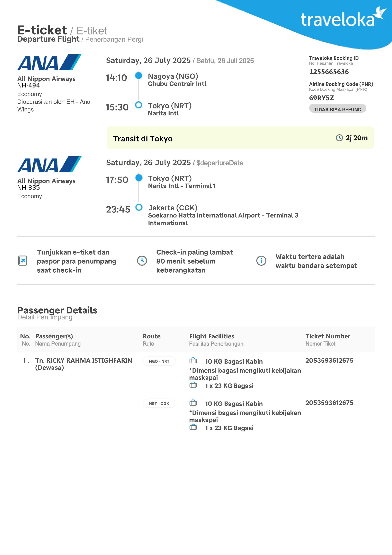The height and width of the screenshot is (555, 392).
Task: Click the ANA logo above flight NH-494
Action: point(49,62)
